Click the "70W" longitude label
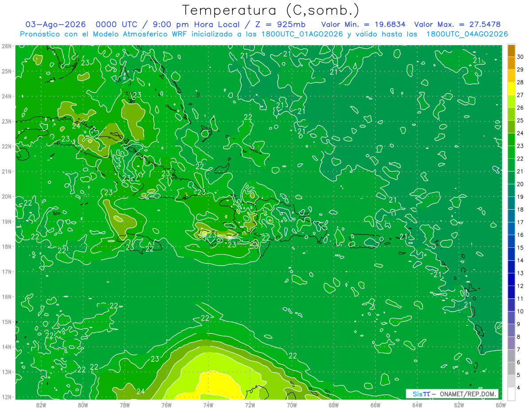This screenshot has width=532, height=411. point(292,405)
